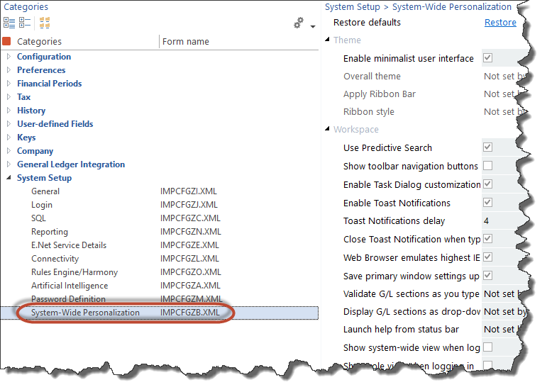Click the expand all categories icon
The height and width of the screenshot is (392, 547).
9,23
